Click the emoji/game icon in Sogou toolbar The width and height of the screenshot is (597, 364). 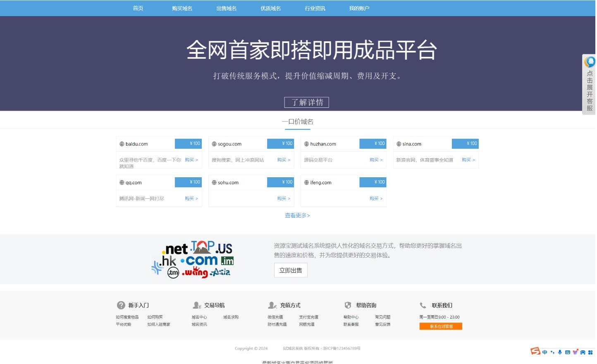pyautogui.click(x=583, y=352)
